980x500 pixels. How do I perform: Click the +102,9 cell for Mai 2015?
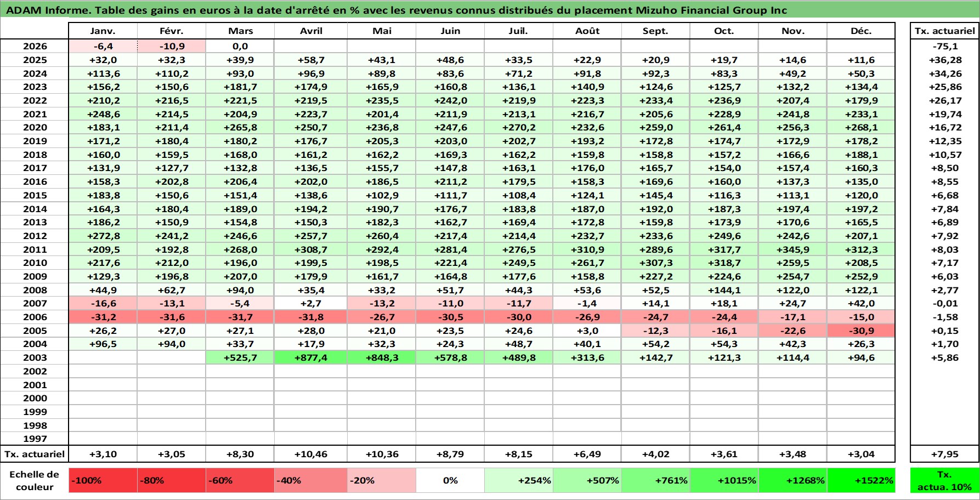pos(382,195)
